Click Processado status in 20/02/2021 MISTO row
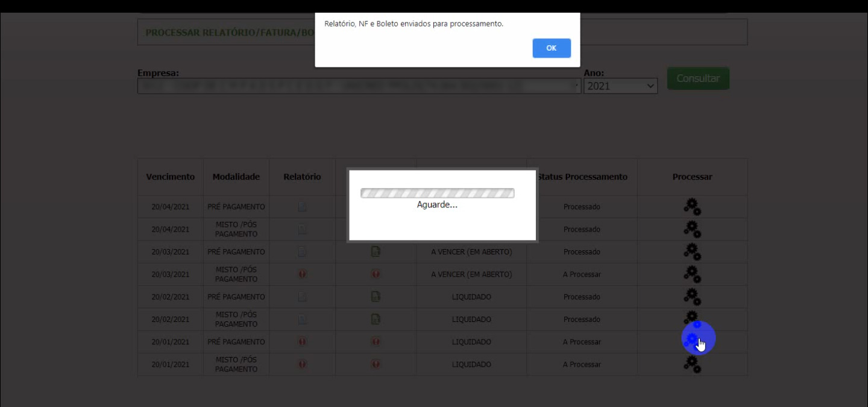The height and width of the screenshot is (407, 868). 582,319
